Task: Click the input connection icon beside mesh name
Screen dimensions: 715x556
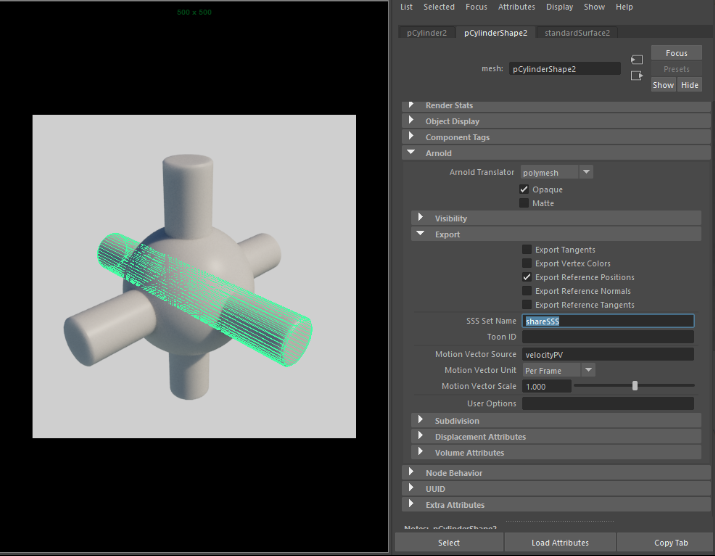Action: point(637,60)
